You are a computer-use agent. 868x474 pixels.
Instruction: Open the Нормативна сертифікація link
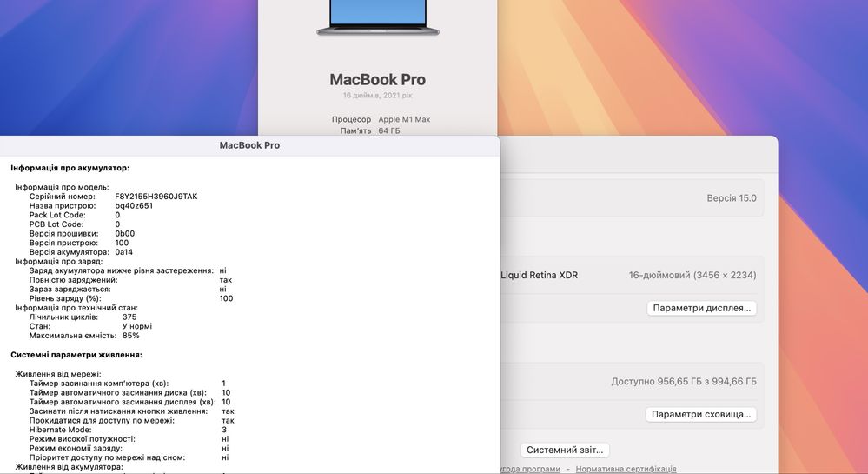click(x=626, y=469)
